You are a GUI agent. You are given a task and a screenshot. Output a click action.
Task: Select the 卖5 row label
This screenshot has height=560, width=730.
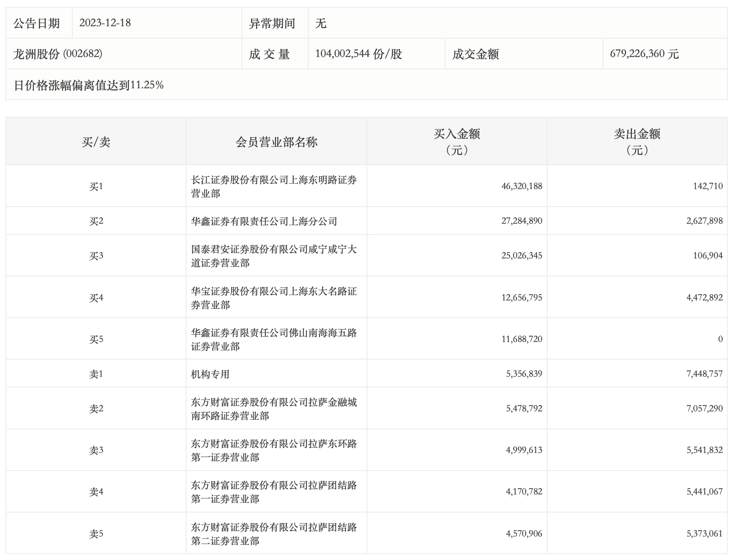(x=96, y=534)
